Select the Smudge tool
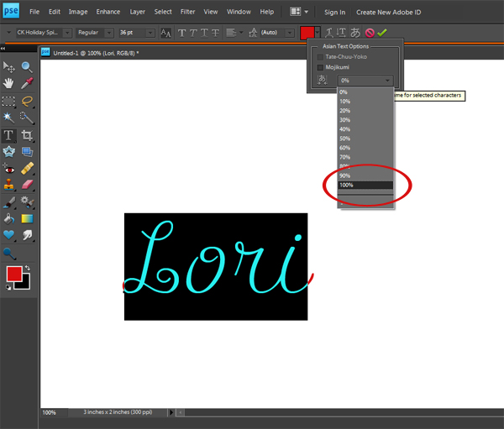 pos(27,235)
